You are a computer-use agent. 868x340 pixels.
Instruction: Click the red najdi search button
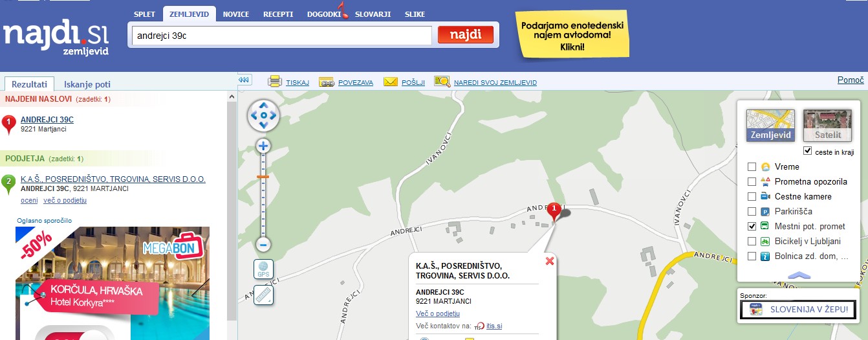coord(465,35)
